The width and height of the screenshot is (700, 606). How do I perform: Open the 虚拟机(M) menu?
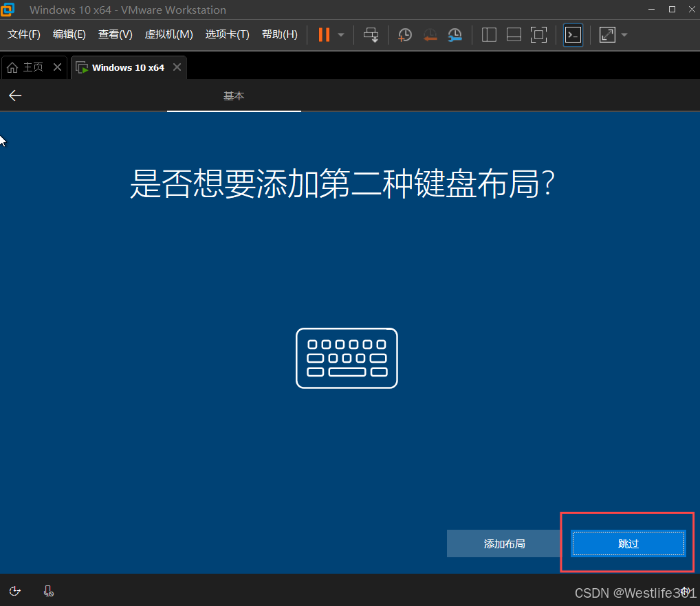[x=168, y=34]
